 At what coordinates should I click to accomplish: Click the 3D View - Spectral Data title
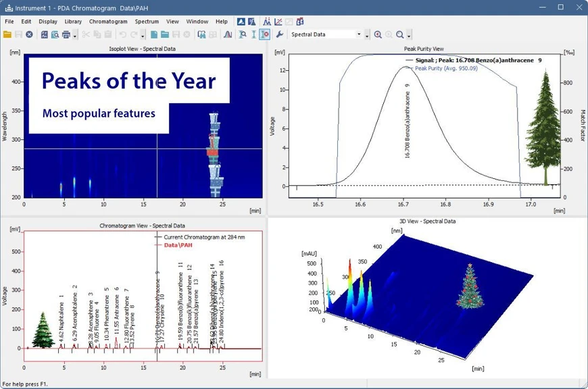pos(428,221)
